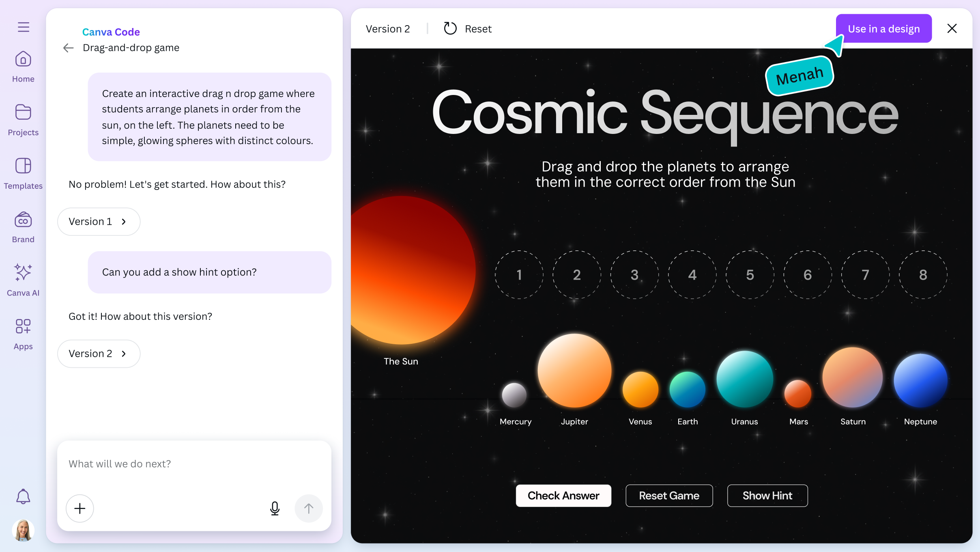Screen dimensions: 980x552
Task: Expand the Version 1 result
Action: 99,221
